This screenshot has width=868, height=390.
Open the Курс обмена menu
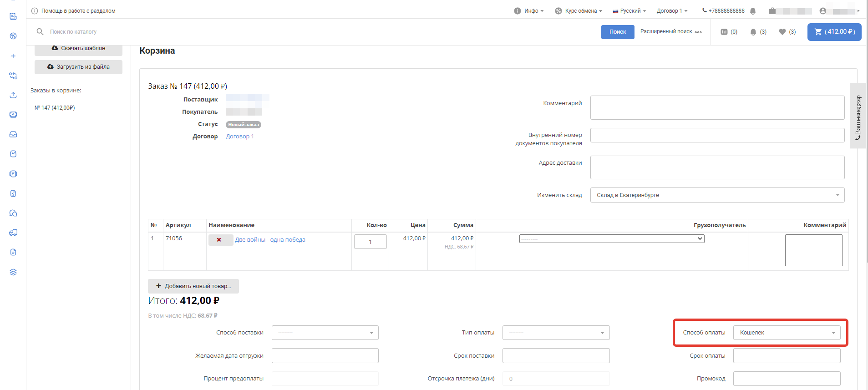(x=579, y=11)
